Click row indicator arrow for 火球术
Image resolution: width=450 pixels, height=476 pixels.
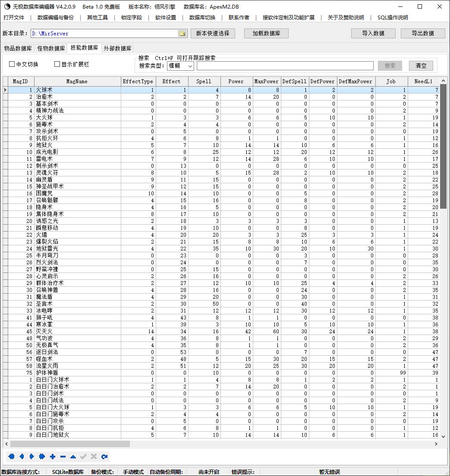click(5, 90)
